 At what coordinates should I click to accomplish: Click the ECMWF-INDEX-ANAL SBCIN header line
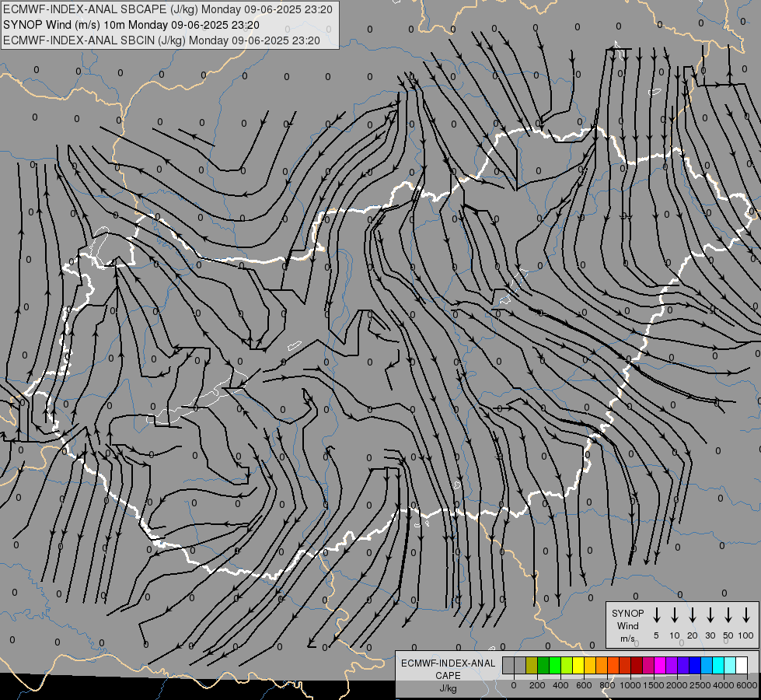point(162,40)
